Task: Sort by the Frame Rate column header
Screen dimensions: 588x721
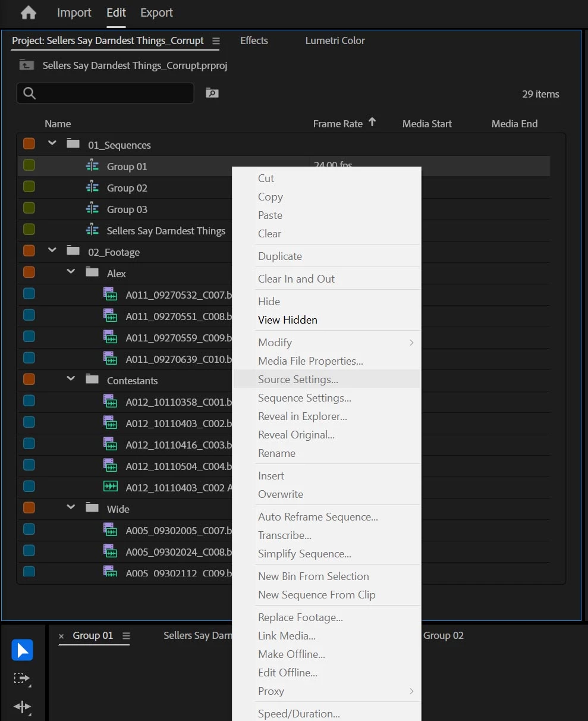Action: (338, 124)
